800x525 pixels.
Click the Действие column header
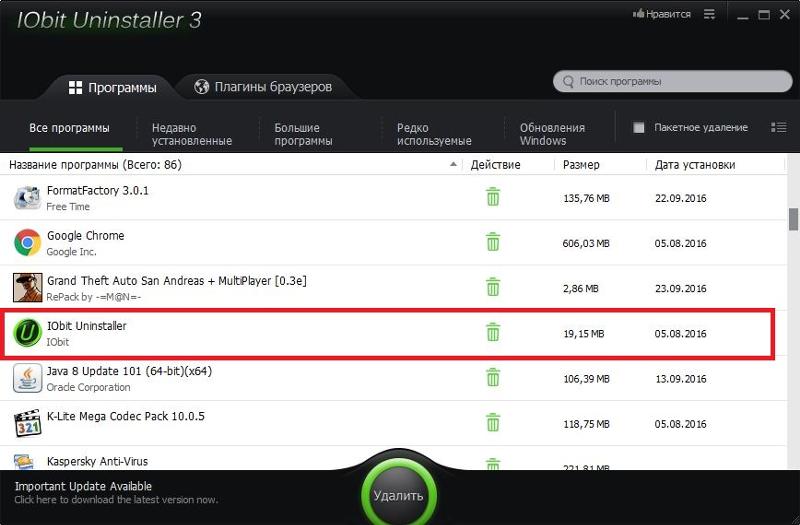495,165
